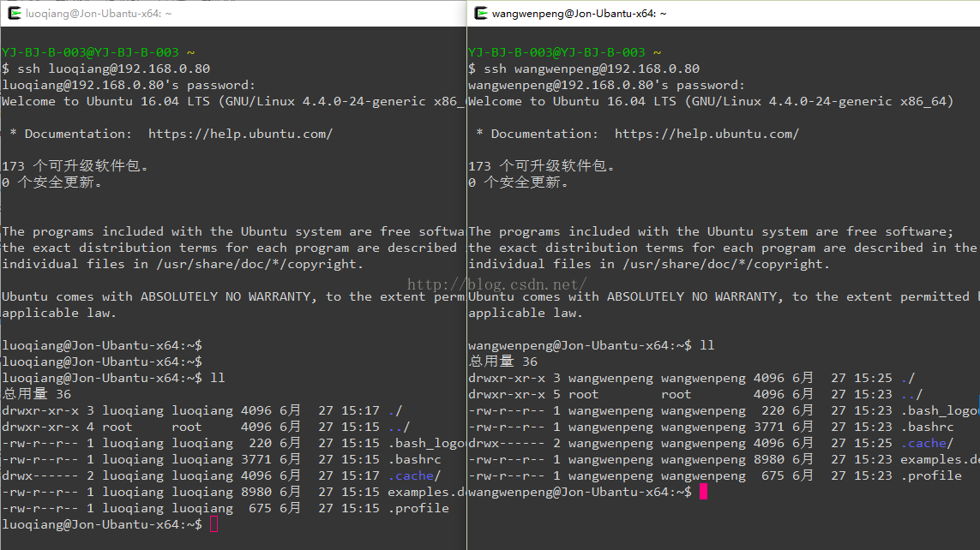This screenshot has width=980, height=550.
Task: Open help.ubuntu.com link in the left terminal
Action: [x=240, y=134]
